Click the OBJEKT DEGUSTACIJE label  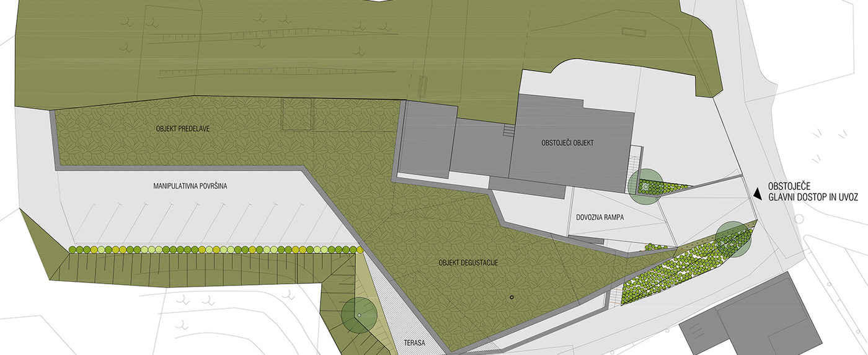468,263
